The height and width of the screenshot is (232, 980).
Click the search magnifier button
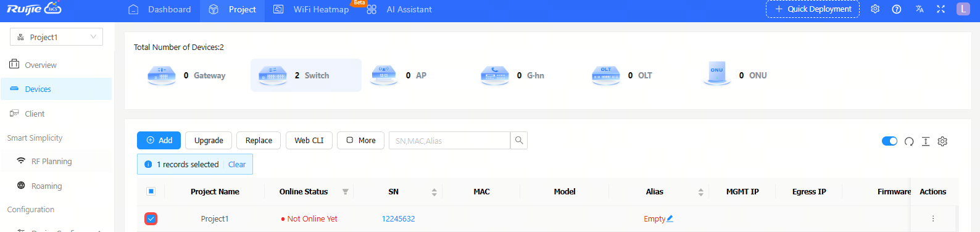[x=519, y=141]
